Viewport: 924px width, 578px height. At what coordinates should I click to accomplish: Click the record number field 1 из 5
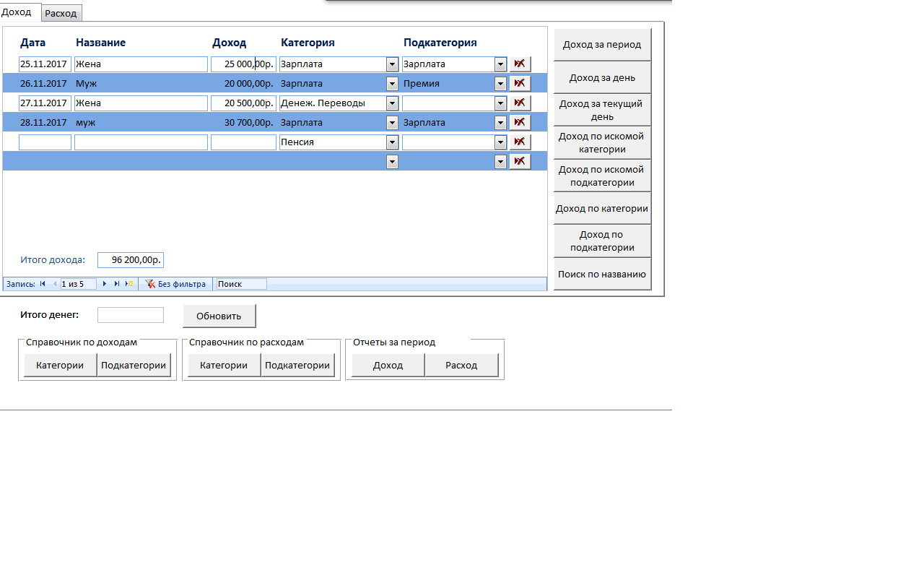[x=79, y=284]
